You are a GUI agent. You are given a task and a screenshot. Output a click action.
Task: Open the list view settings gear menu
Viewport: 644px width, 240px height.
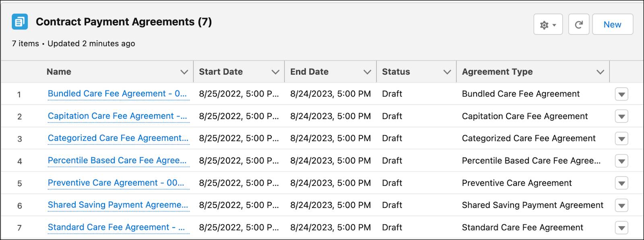tap(548, 25)
